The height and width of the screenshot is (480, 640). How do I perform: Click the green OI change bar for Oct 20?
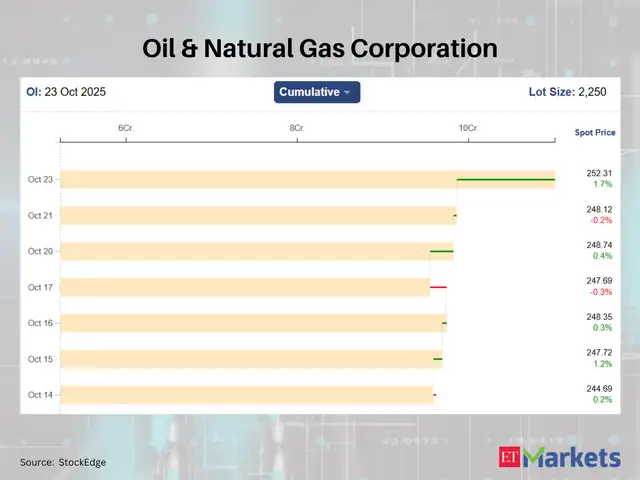(441, 252)
